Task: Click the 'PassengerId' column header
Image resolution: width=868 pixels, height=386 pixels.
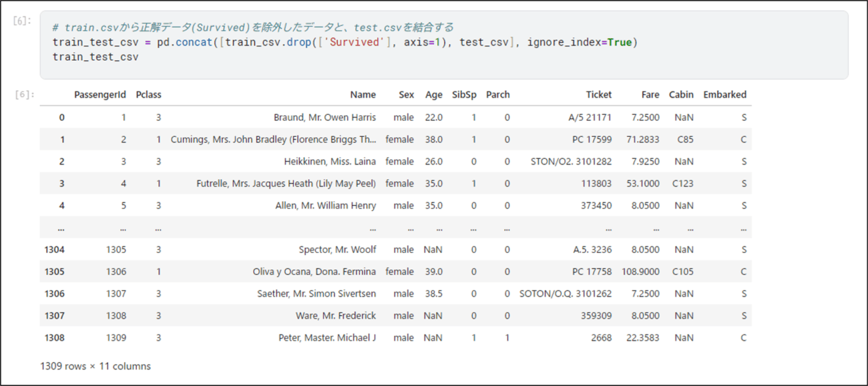Action: point(100,95)
